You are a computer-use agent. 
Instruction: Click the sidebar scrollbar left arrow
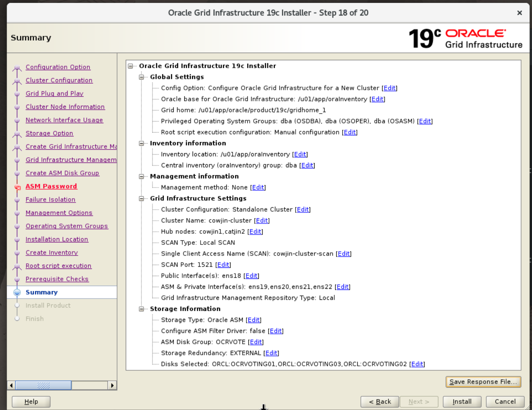point(11,385)
